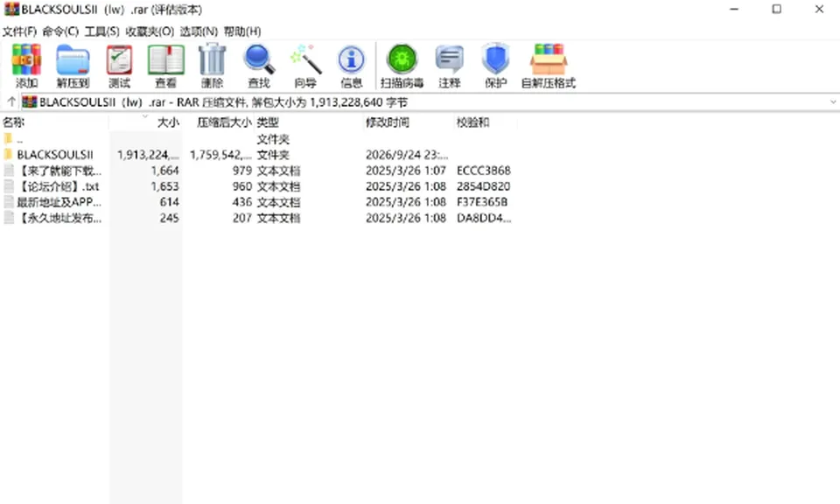This screenshot has height=504, width=840.
Task: Click checksum value F37E365B
Action: [482, 202]
